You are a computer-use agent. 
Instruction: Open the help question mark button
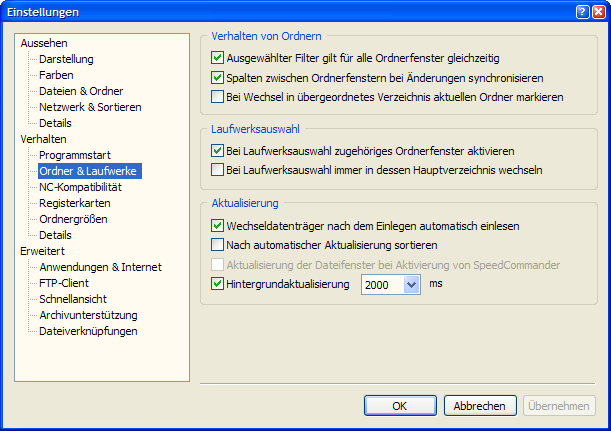click(x=582, y=12)
